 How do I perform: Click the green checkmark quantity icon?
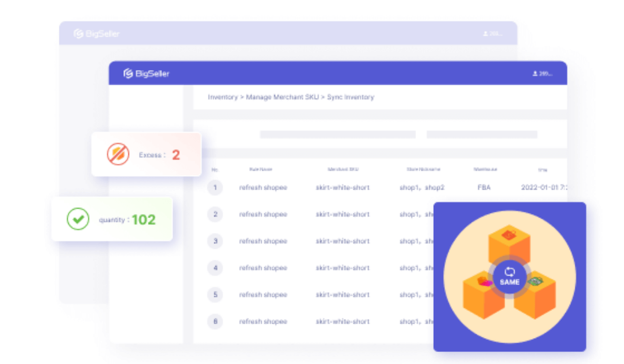click(x=78, y=219)
